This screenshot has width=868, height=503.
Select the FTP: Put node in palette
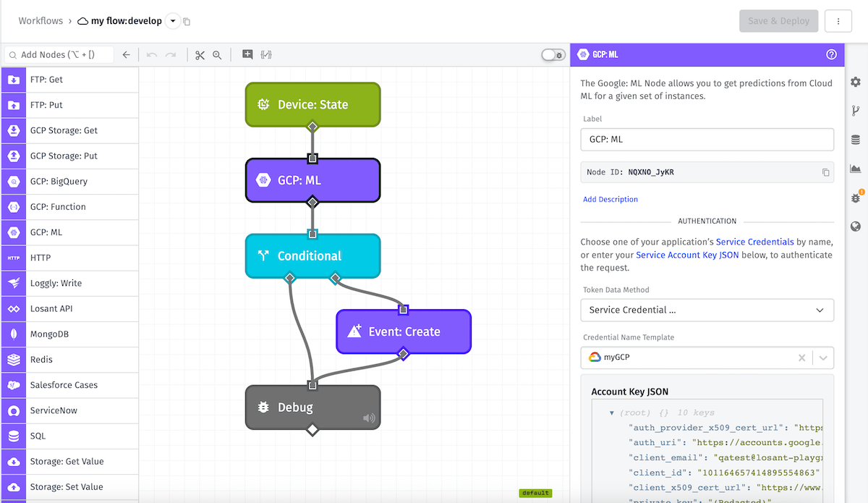tap(69, 105)
